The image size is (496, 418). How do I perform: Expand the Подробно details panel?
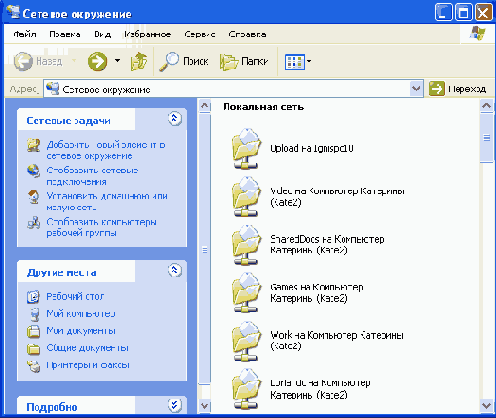pos(175,405)
